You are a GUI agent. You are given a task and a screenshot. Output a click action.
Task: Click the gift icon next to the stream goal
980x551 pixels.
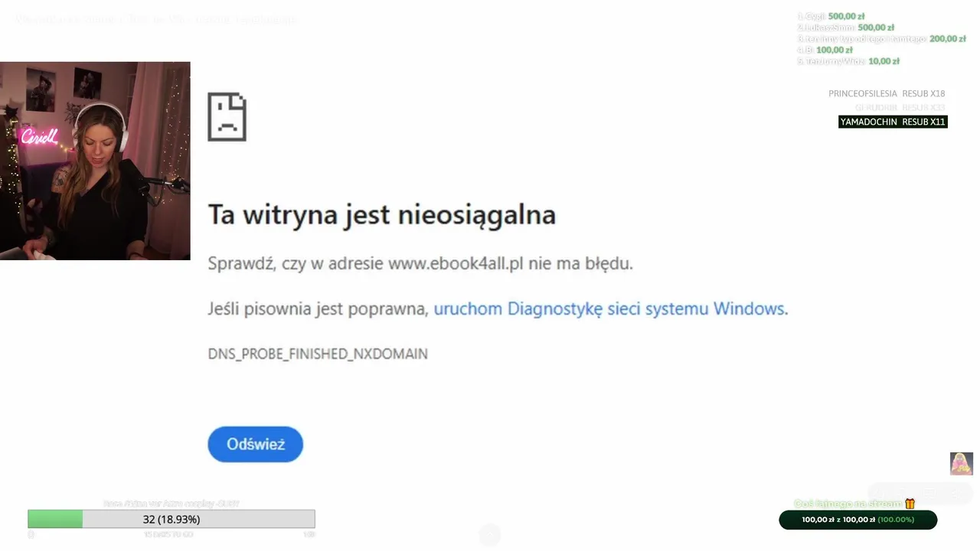coord(910,504)
